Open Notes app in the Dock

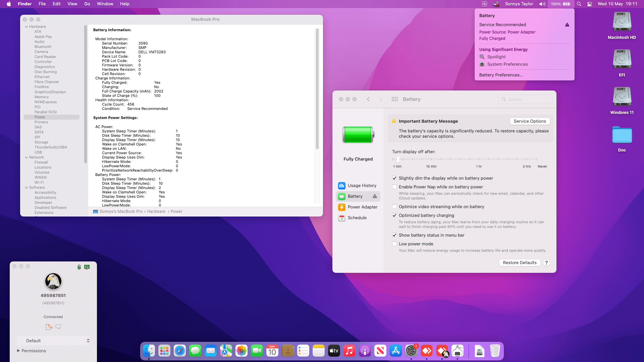[319, 351]
